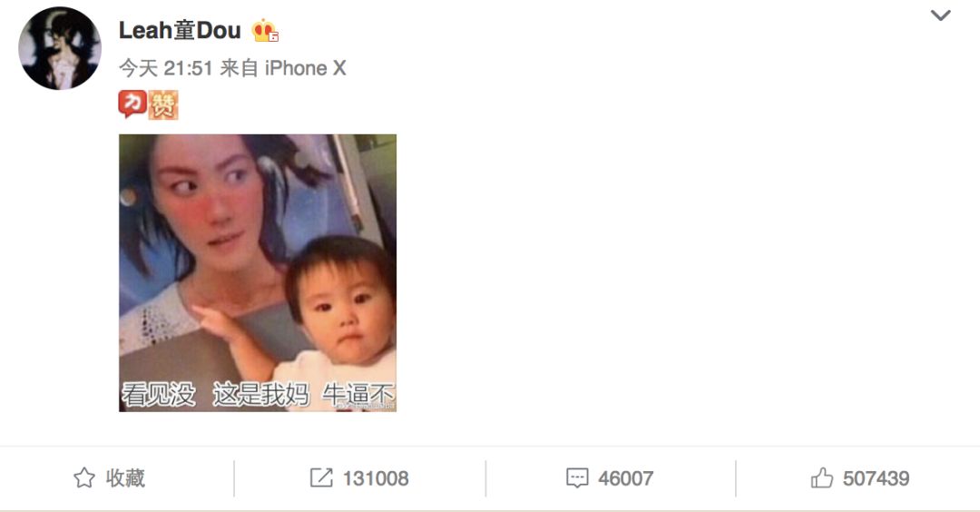
Task: Click the repost share icon
Action: pos(321,478)
